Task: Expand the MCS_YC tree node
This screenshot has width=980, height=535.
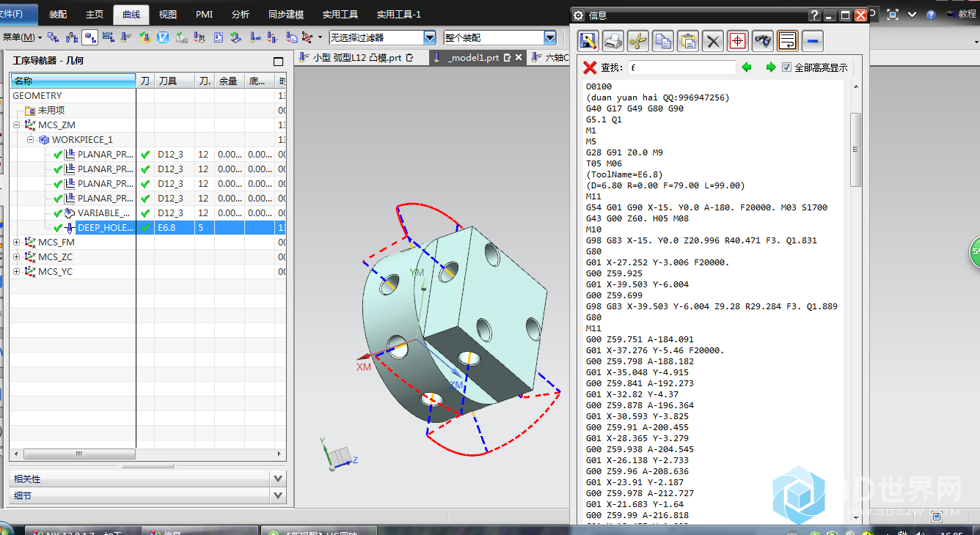Action: click(17, 271)
